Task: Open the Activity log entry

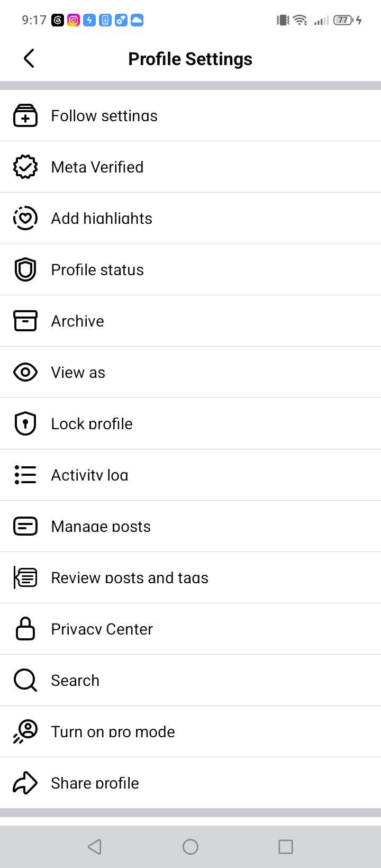Action: click(x=190, y=475)
